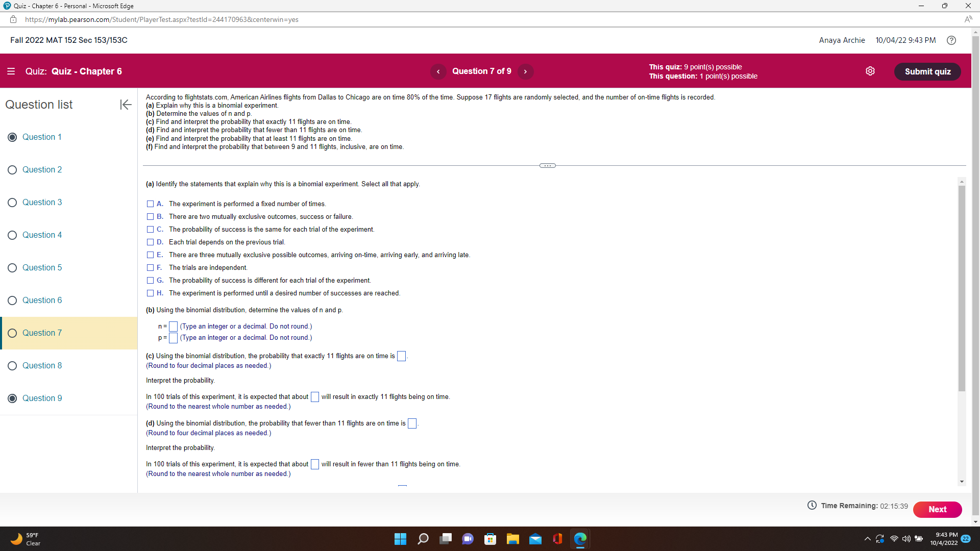The image size is (980, 551).
Task: Check option F stating trials are independent
Action: pyautogui.click(x=150, y=267)
